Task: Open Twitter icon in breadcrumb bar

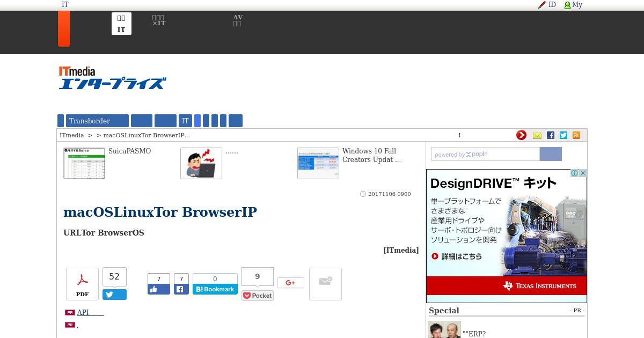Action: [563, 135]
